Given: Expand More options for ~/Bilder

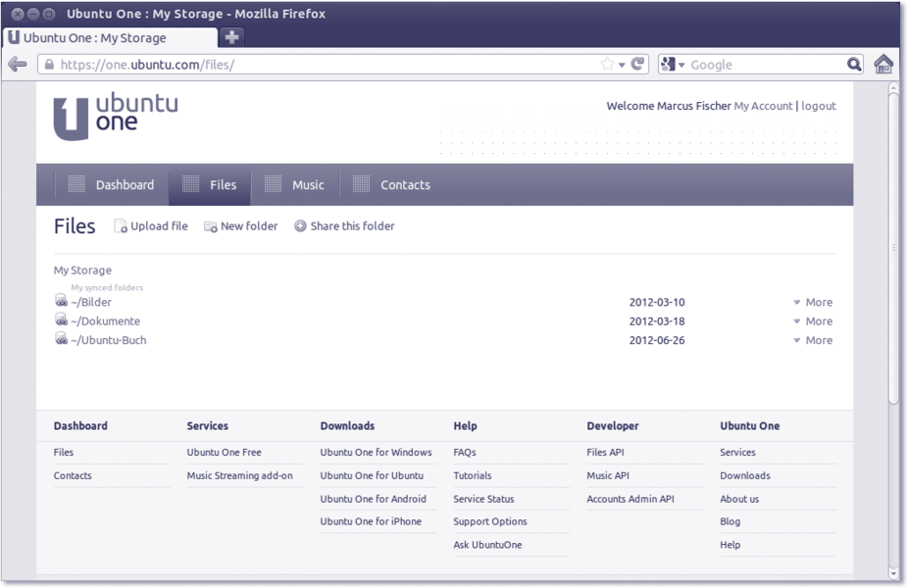Looking at the screenshot, I should coord(813,303).
